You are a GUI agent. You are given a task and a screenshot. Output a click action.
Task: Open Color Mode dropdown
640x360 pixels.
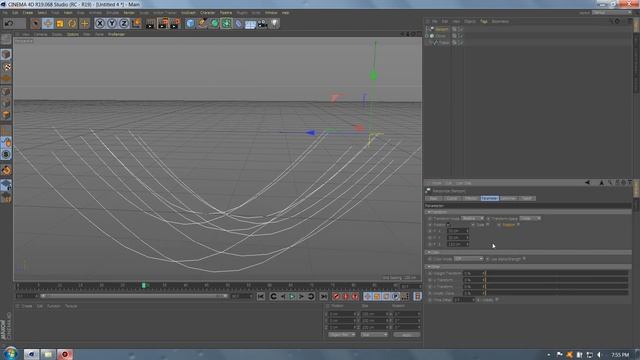click(468, 259)
